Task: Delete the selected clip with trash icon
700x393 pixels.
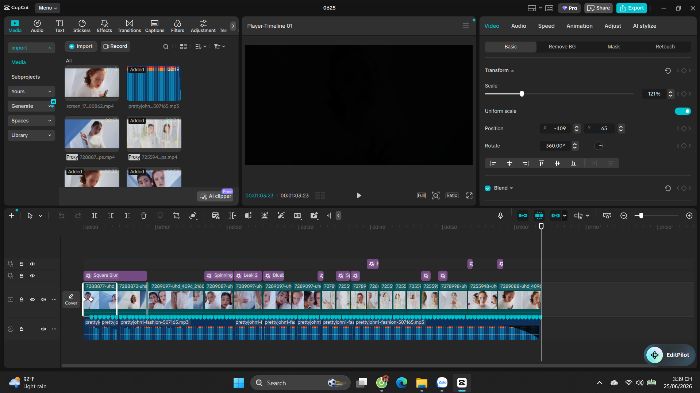Action: point(144,216)
